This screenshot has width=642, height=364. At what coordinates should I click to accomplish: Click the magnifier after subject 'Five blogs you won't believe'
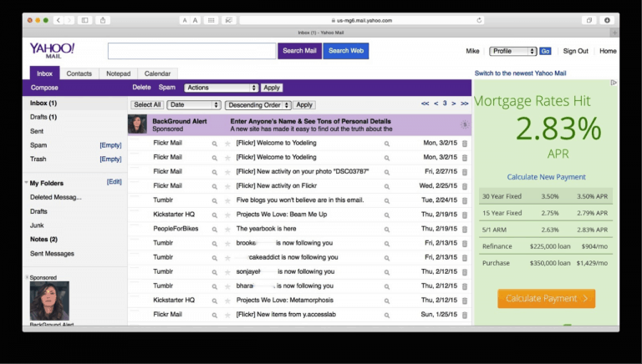pos(386,201)
